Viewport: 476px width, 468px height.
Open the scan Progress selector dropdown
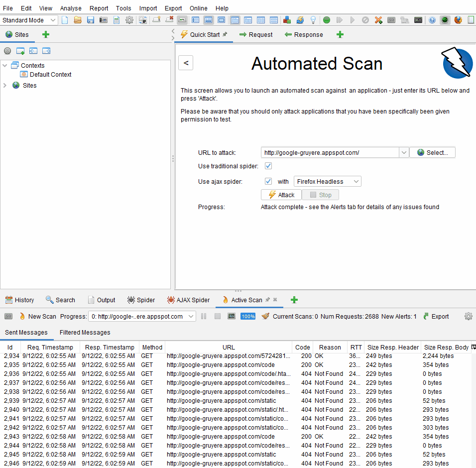(142, 317)
